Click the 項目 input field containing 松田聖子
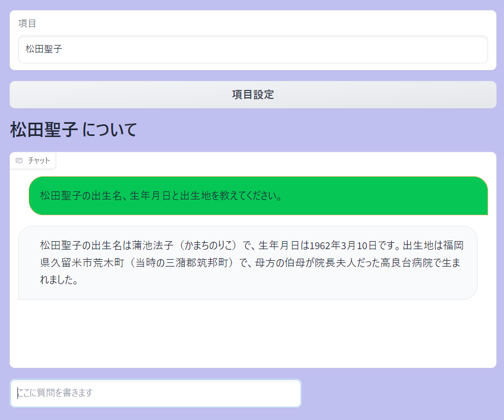 (x=253, y=49)
